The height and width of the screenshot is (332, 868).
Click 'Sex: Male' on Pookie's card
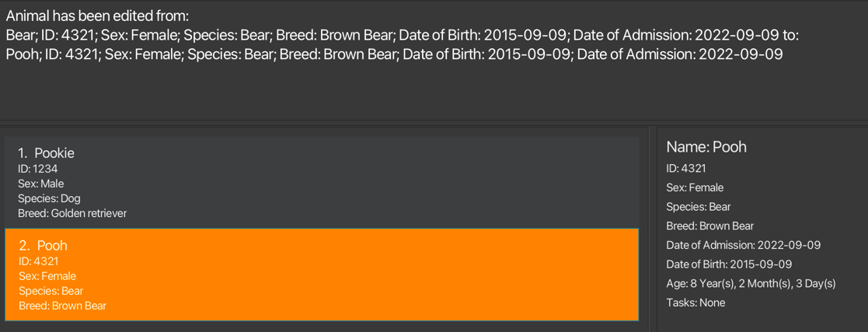[x=41, y=183]
